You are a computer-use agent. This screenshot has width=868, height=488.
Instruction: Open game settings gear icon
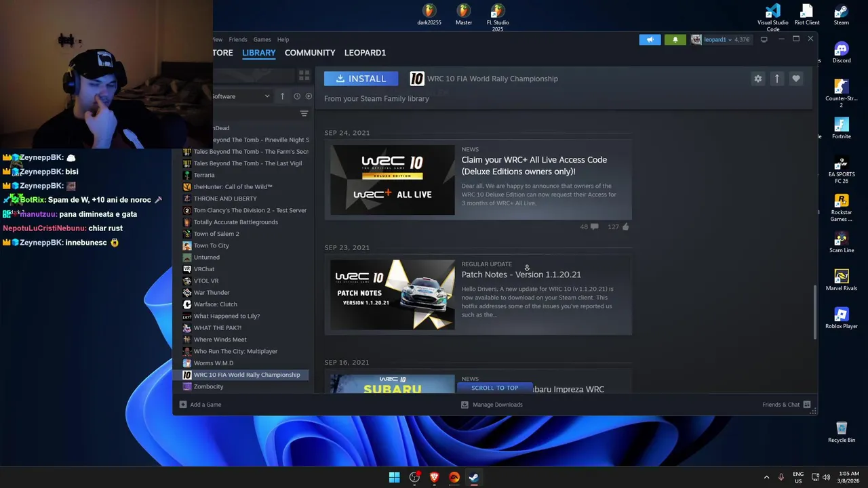(757, 79)
